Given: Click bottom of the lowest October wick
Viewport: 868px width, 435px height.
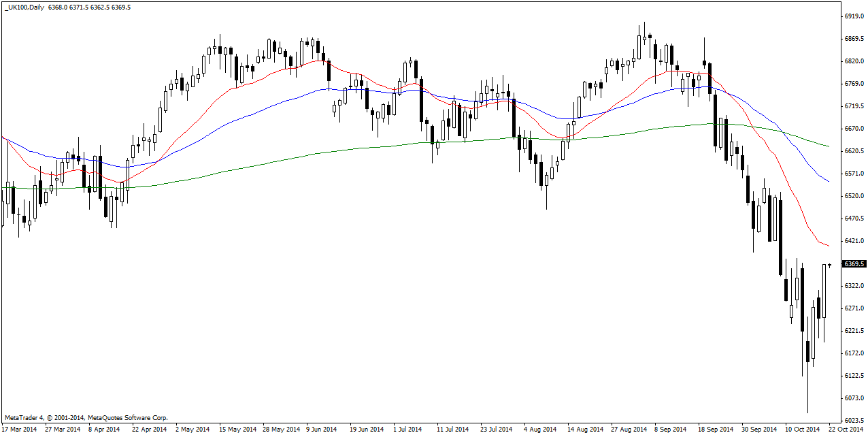Looking at the screenshot, I should click(807, 412).
